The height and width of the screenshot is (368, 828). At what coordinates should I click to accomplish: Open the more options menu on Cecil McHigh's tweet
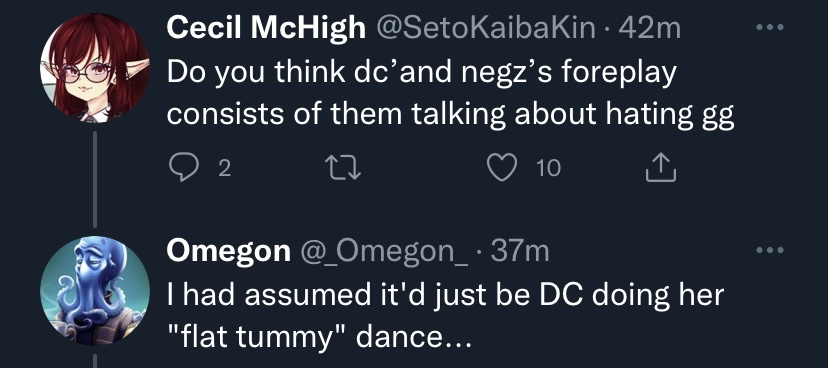click(770, 27)
